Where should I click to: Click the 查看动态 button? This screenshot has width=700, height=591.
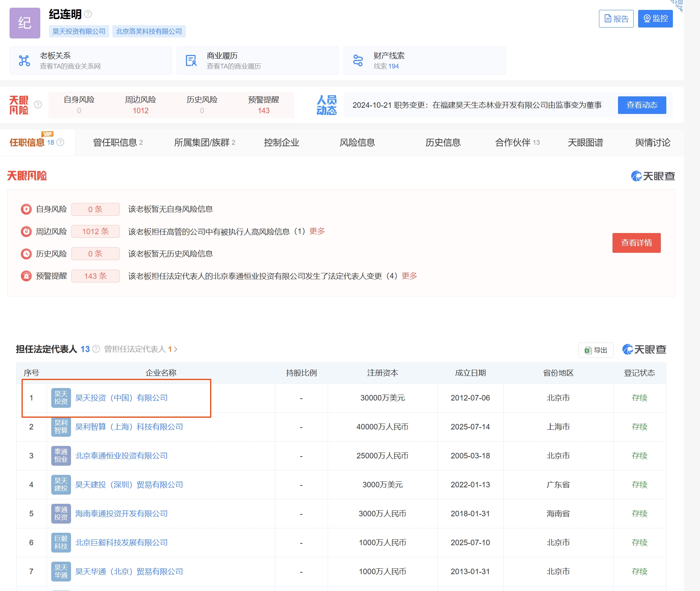pyautogui.click(x=642, y=105)
